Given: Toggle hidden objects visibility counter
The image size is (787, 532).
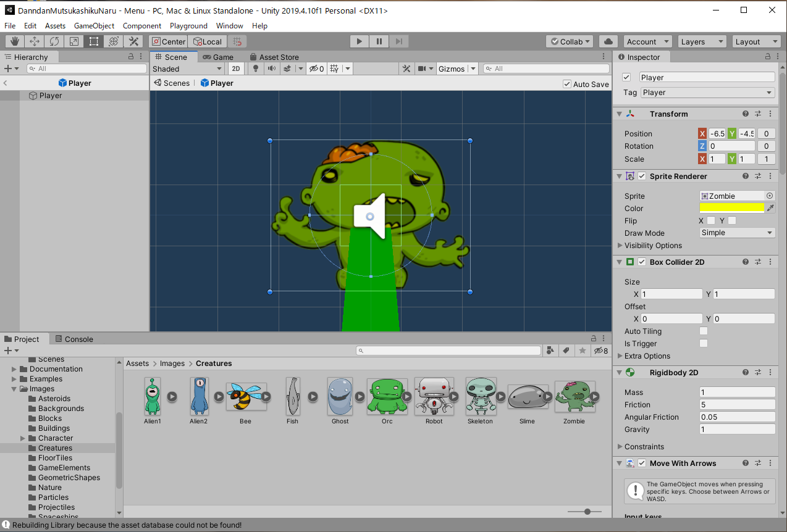Looking at the screenshot, I should pyautogui.click(x=317, y=69).
